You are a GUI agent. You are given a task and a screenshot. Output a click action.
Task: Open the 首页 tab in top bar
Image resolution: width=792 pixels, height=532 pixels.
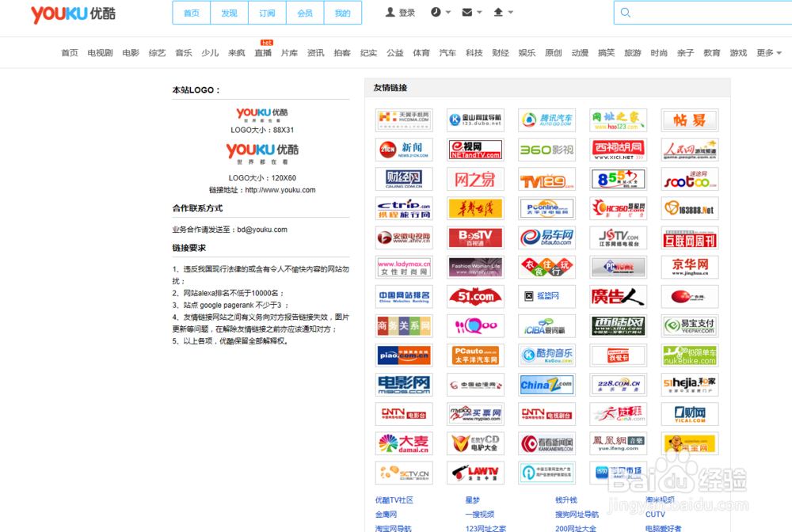192,13
